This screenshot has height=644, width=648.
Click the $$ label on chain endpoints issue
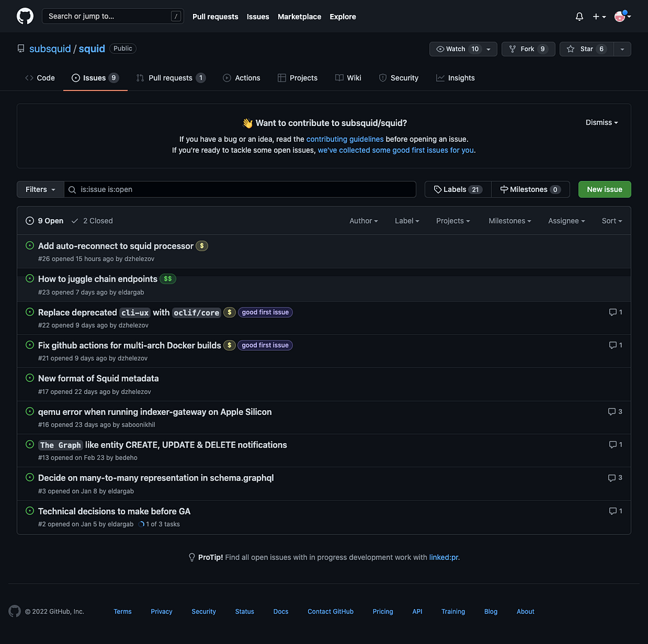coord(168,279)
